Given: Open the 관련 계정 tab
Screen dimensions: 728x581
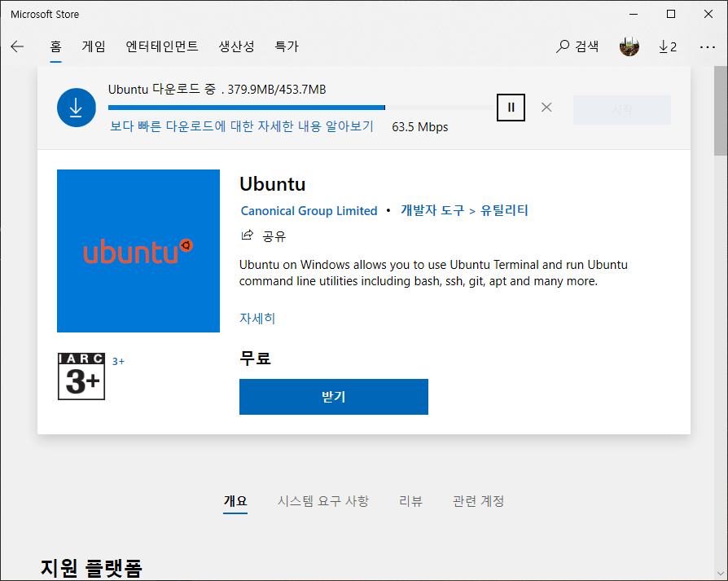Looking at the screenshot, I should click(478, 500).
